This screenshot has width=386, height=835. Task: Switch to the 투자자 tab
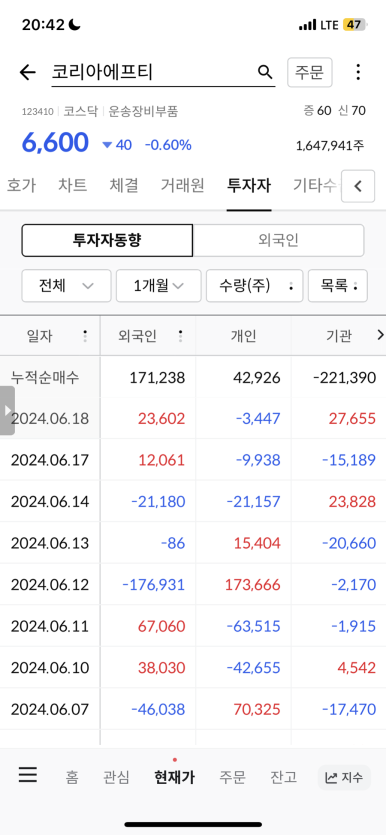(x=249, y=185)
